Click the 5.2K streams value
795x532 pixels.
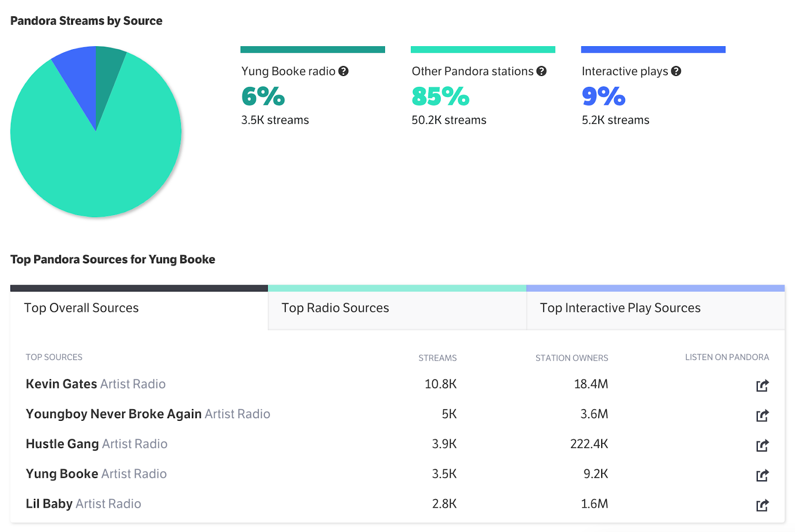pos(616,120)
